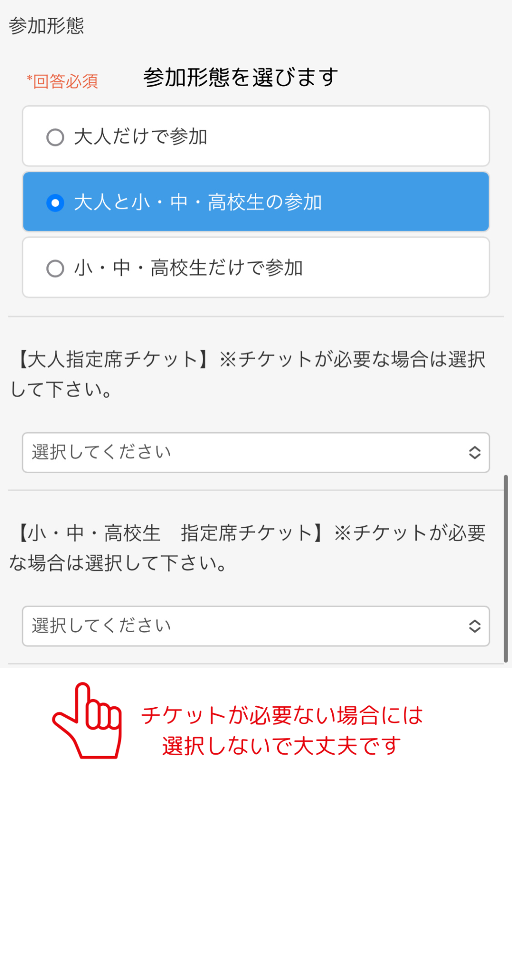Click the red *回答必須 required label
Image resolution: width=512 pixels, height=980 pixels.
click(63, 81)
